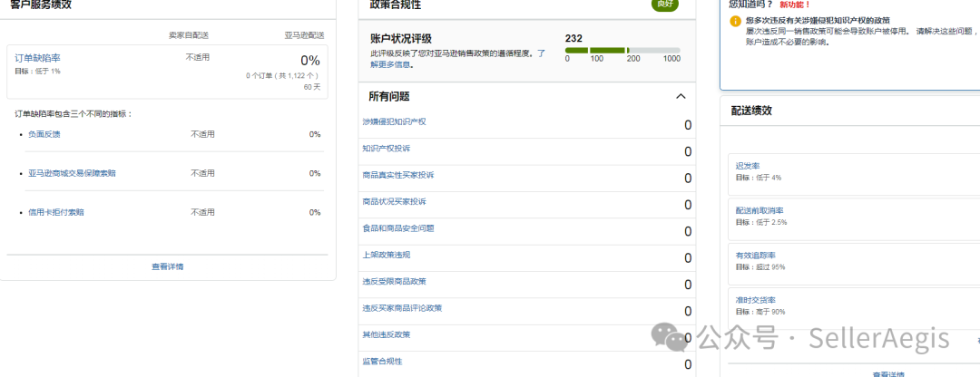Open the 知识产权投诉 issue
Screen dimensions: 980x377
pos(387,148)
